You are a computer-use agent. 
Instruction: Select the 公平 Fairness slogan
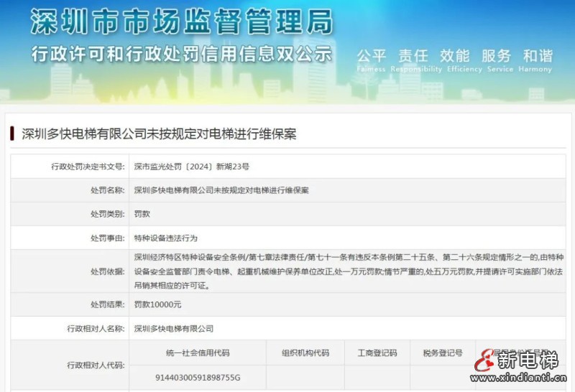pos(372,56)
